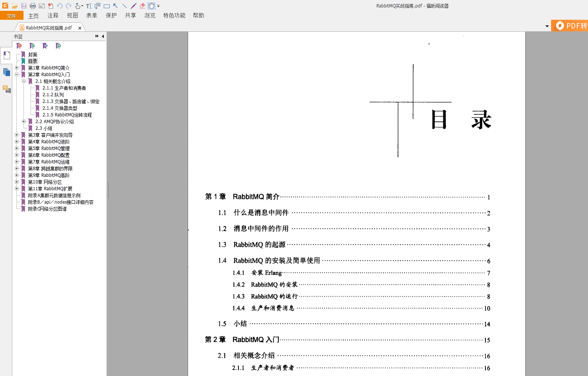Expand the 2.2 AMQP协议介绍 bookmark
588x376 pixels.
[24, 122]
